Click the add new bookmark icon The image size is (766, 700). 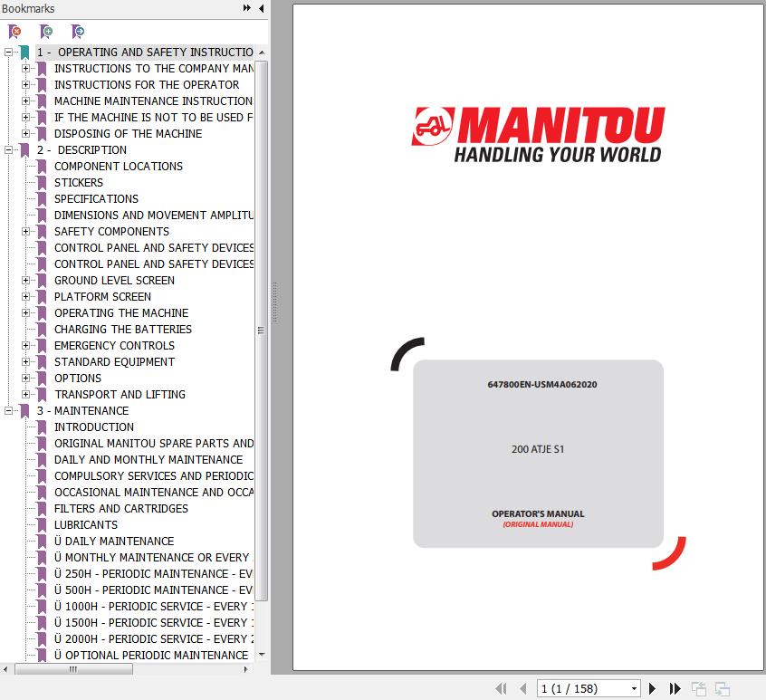[x=46, y=32]
